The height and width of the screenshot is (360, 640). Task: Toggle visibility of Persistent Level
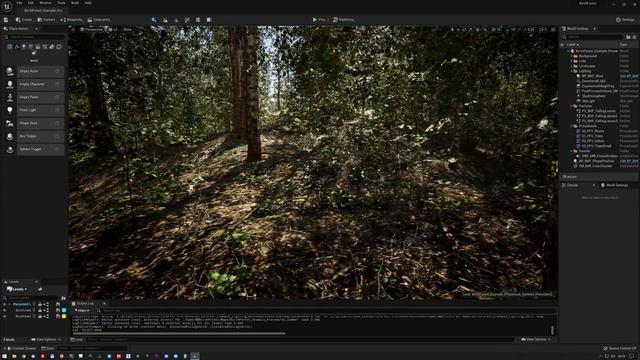[x=4, y=304]
